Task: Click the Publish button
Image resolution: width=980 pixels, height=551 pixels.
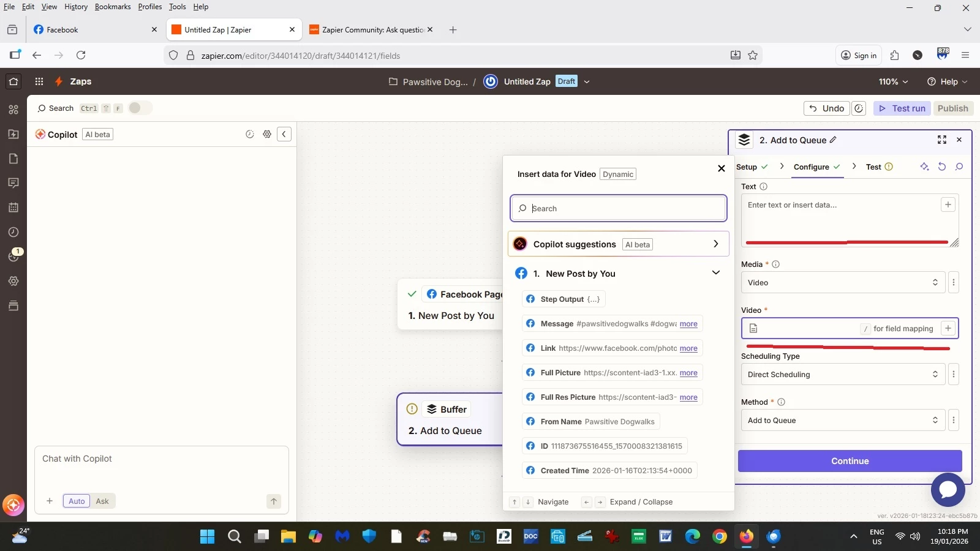Action: [x=953, y=108]
